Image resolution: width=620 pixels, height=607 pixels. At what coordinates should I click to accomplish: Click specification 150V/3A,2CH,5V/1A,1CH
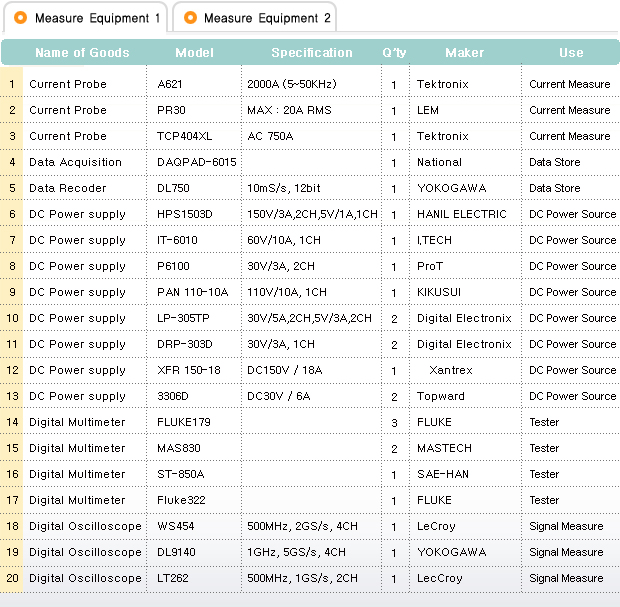[x=312, y=214]
